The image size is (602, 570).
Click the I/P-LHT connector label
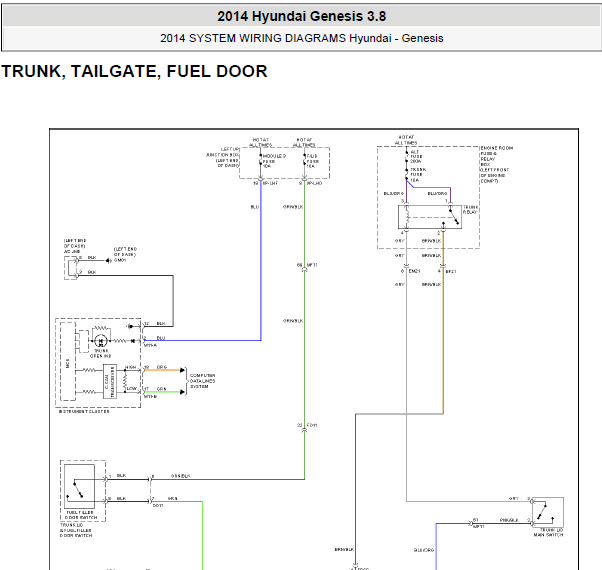[270, 183]
